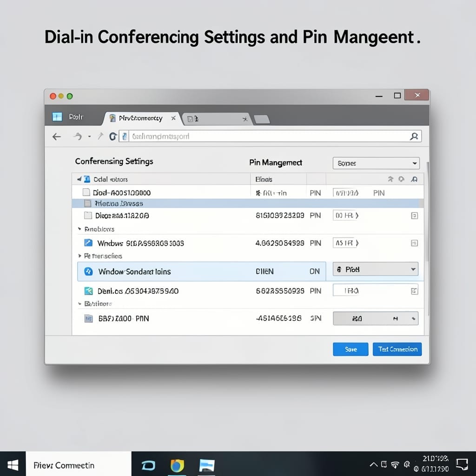The height and width of the screenshot is (476, 476).
Task: Click the Dieoe row action icon at right
Action: coord(414,216)
